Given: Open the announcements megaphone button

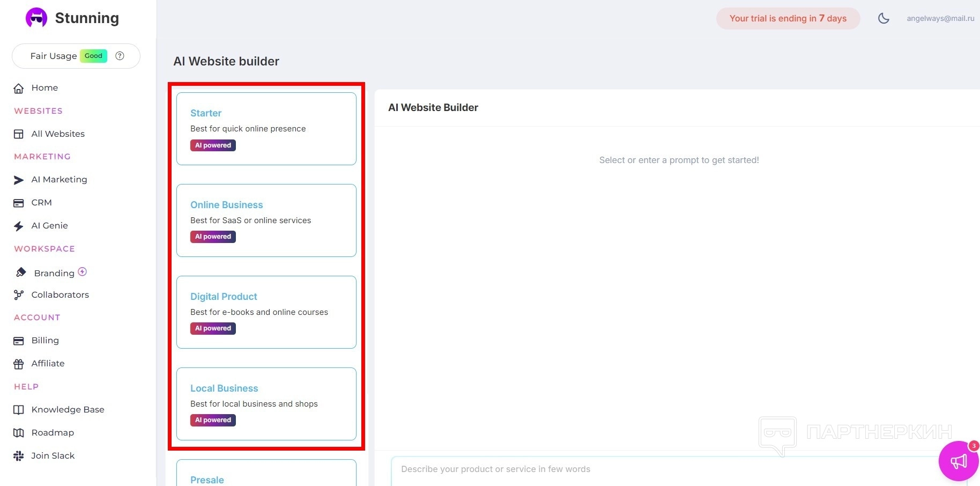Looking at the screenshot, I should point(959,461).
